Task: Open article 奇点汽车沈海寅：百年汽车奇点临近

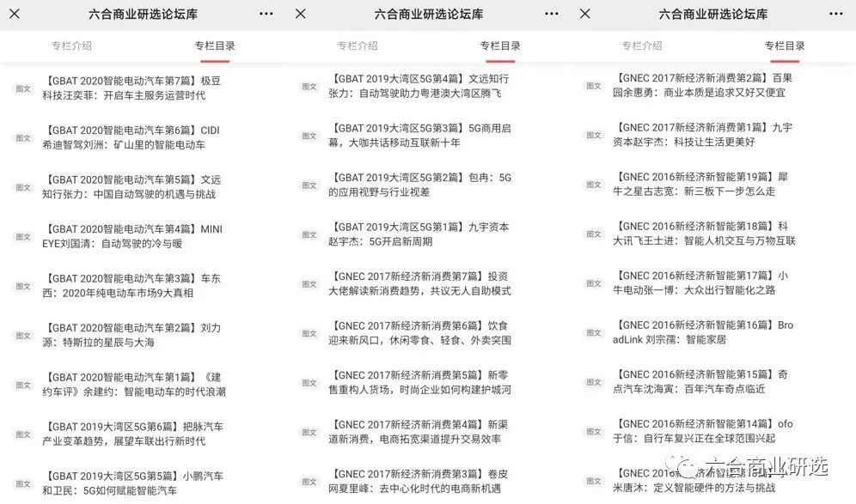Action: (x=700, y=381)
